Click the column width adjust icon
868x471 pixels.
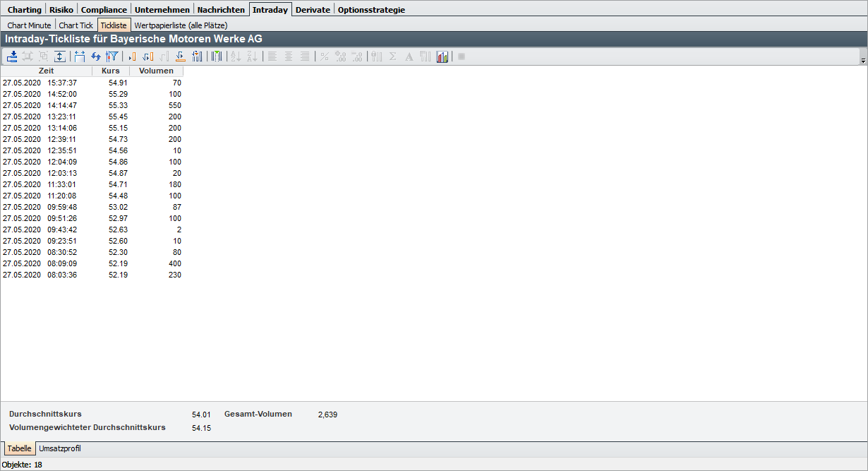(x=79, y=56)
